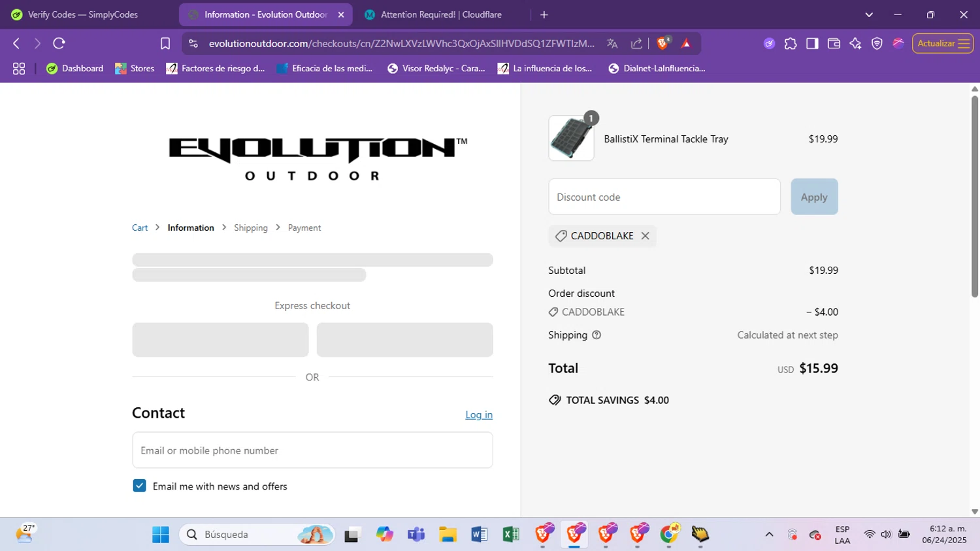Image resolution: width=980 pixels, height=551 pixels.
Task: Click the Discount code field
Action: click(664, 197)
